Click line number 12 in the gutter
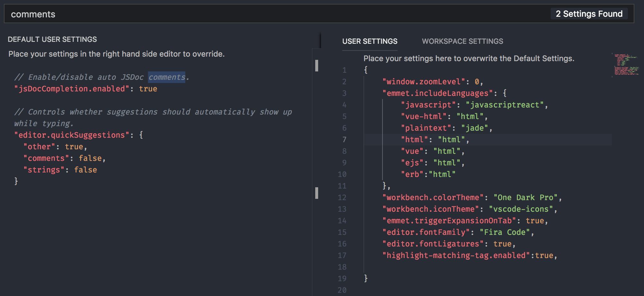This screenshot has height=296, width=644. [342, 198]
